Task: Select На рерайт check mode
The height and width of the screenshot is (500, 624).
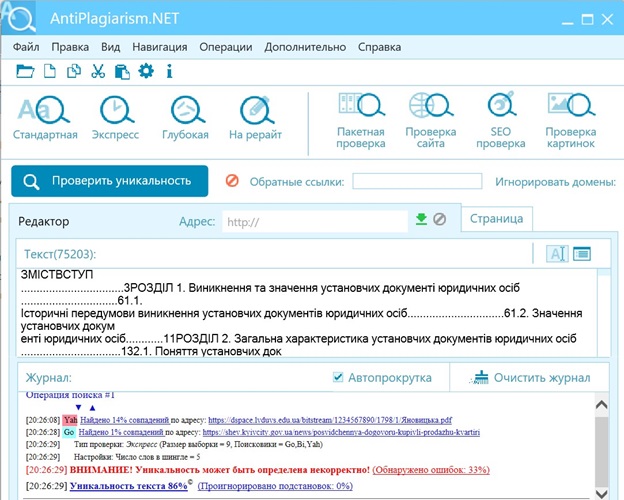Action: [x=255, y=117]
